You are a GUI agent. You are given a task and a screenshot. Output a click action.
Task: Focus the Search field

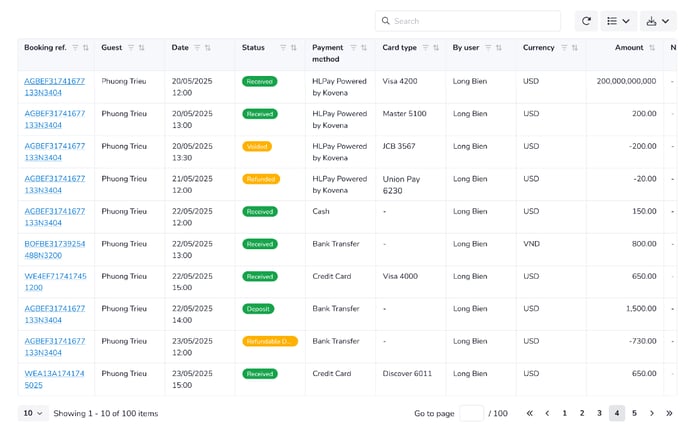pyautogui.click(x=468, y=21)
